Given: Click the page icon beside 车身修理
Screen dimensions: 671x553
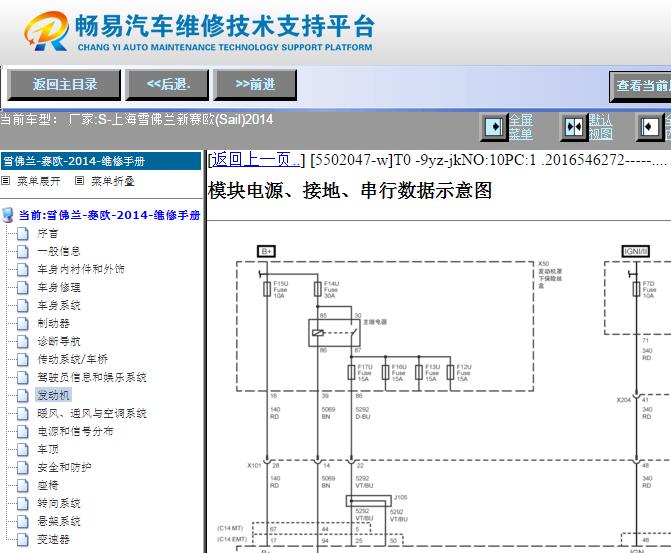Looking at the screenshot, I should [x=23, y=288].
